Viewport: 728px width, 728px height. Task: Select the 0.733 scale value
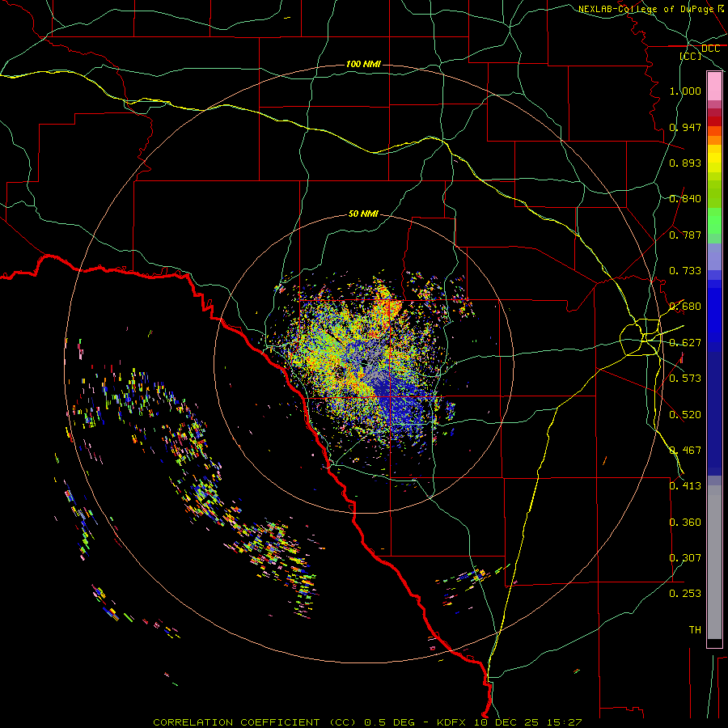(685, 271)
